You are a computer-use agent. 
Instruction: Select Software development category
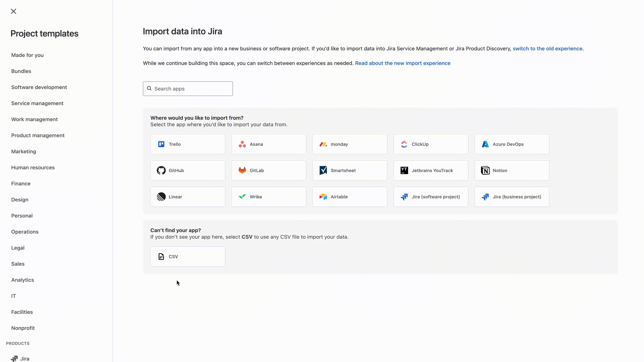click(39, 87)
